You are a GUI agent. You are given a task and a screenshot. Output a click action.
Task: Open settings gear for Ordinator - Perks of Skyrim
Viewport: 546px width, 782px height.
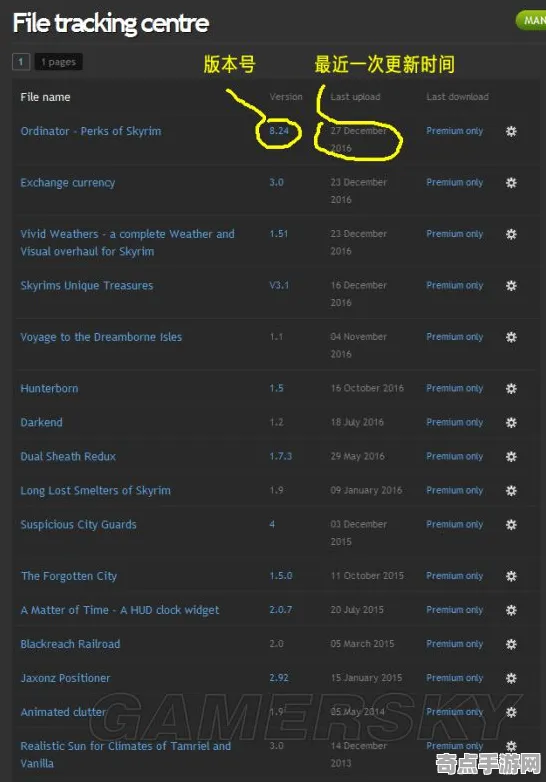511,131
